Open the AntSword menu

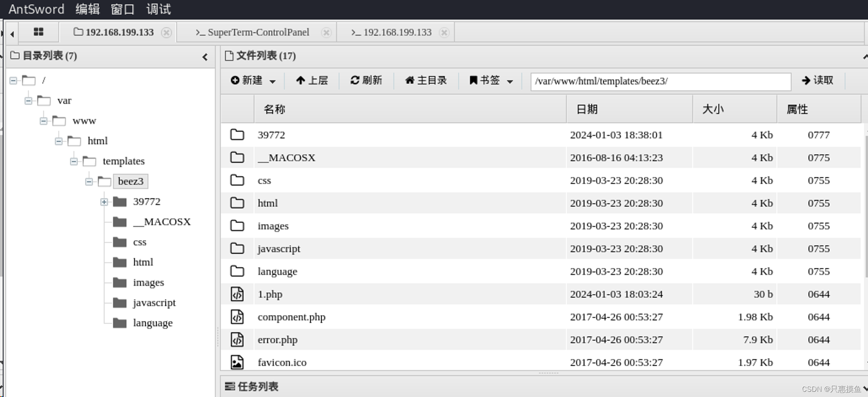[x=36, y=9]
